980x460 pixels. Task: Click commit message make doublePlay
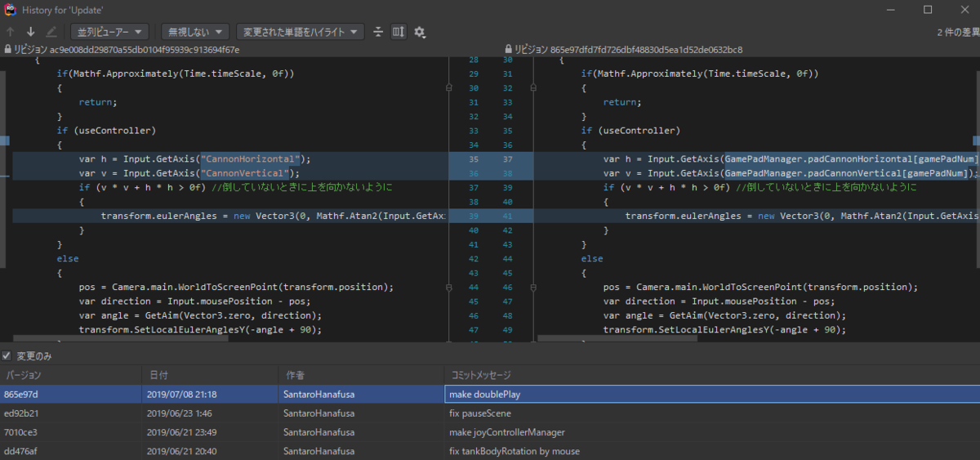(x=485, y=395)
